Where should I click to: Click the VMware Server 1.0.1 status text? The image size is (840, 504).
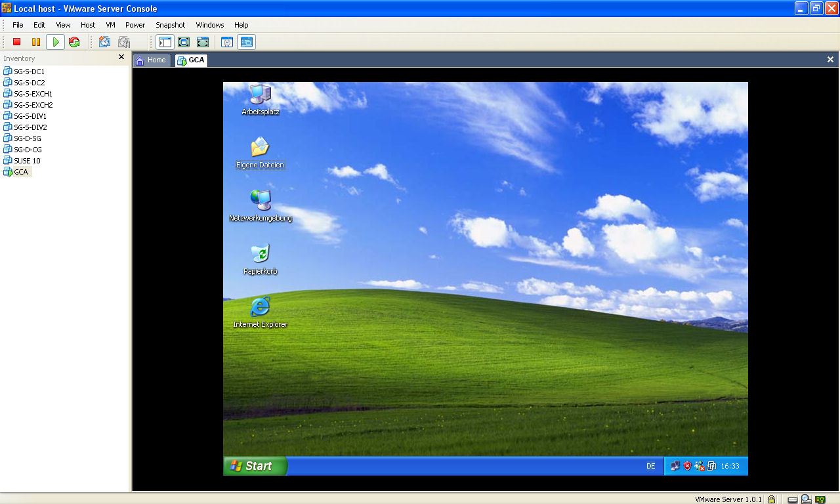728,499
